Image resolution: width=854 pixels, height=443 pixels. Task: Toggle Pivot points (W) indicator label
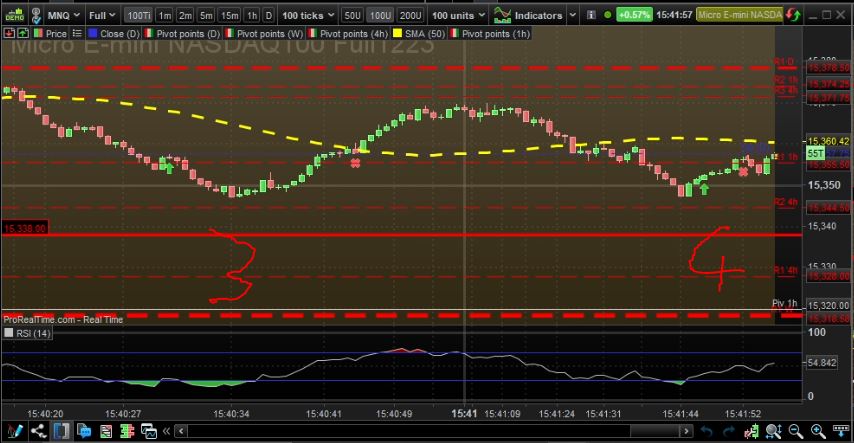coord(265,33)
